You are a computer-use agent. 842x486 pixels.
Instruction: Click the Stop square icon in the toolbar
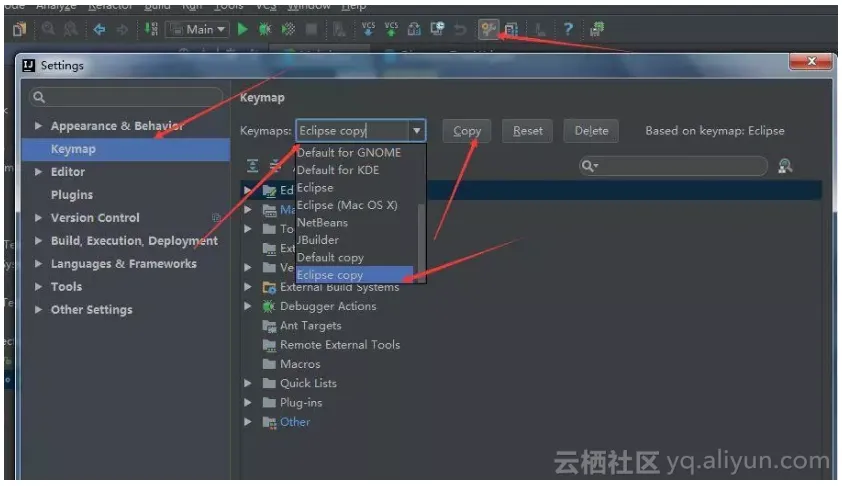(x=311, y=29)
